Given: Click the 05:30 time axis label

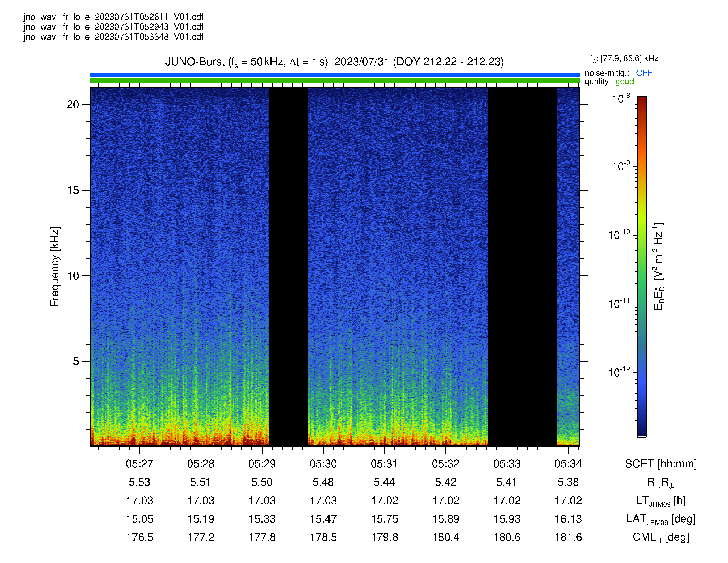Looking at the screenshot, I should pos(323,464).
